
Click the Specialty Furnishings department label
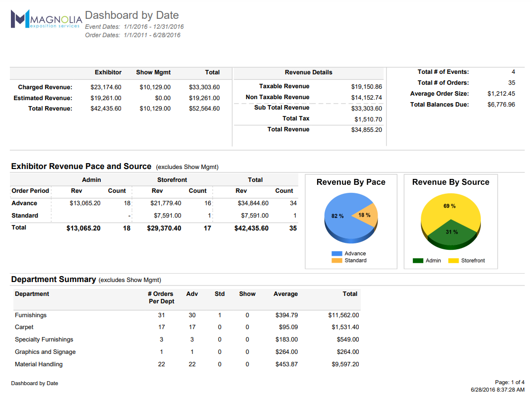point(44,340)
